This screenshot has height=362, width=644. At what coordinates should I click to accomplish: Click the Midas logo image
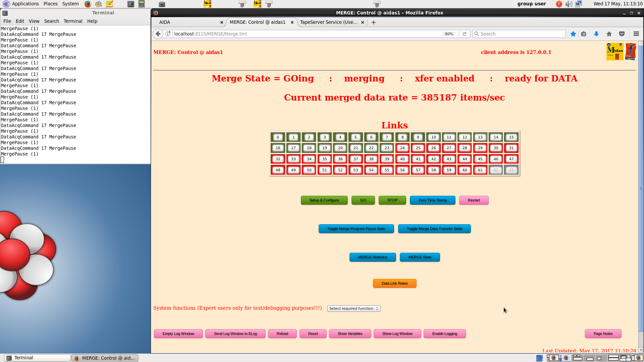(x=614, y=52)
